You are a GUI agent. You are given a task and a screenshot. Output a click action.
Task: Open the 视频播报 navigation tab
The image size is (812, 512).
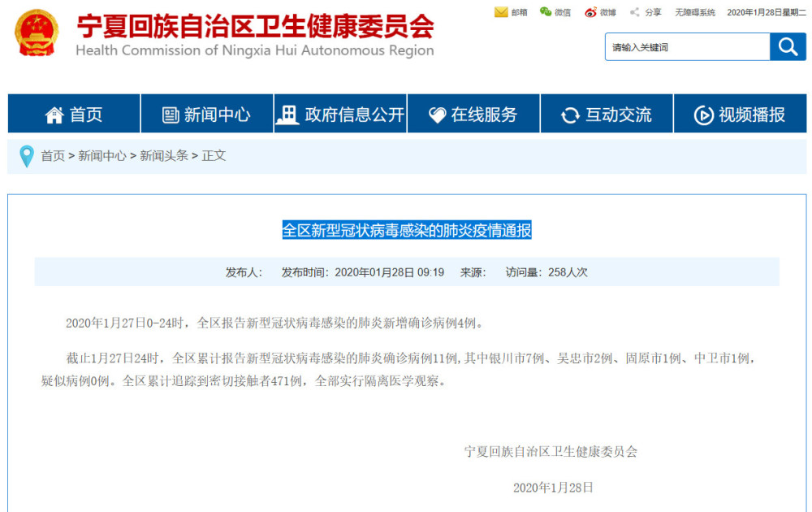coord(740,114)
